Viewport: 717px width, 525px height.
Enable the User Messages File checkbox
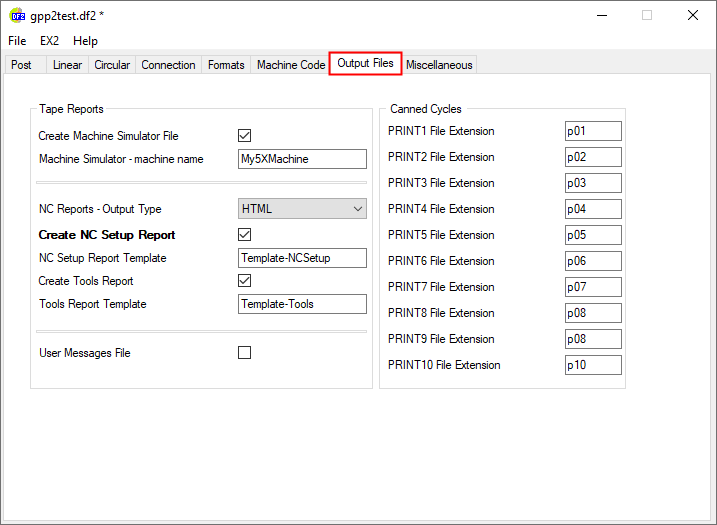[244, 353]
